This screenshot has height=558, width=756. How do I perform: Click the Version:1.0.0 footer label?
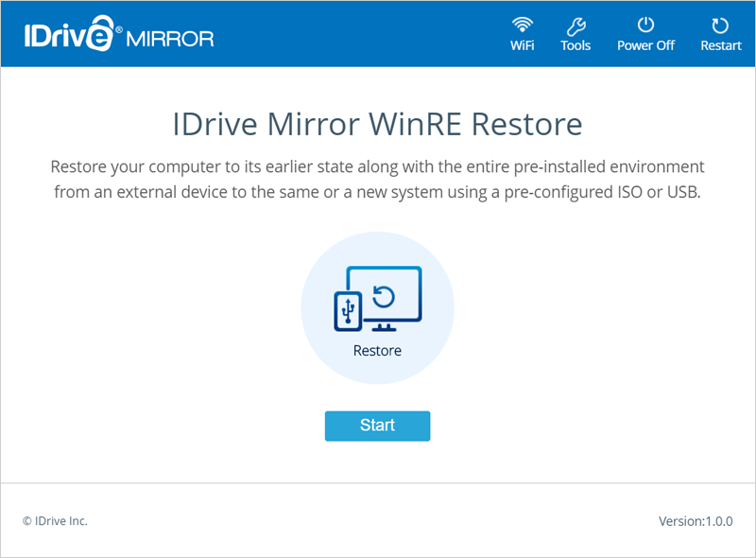(696, 521)
